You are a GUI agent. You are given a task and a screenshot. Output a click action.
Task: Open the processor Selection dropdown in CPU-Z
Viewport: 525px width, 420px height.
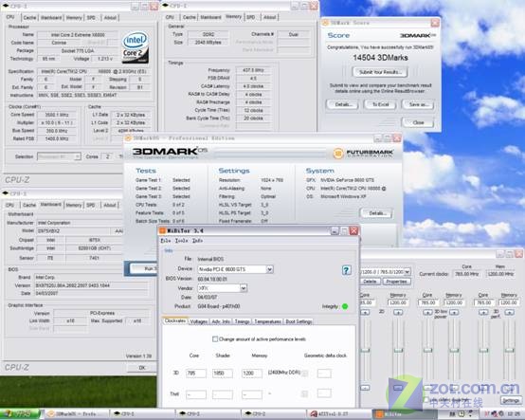pyautogui.click(x=78, y=156)
